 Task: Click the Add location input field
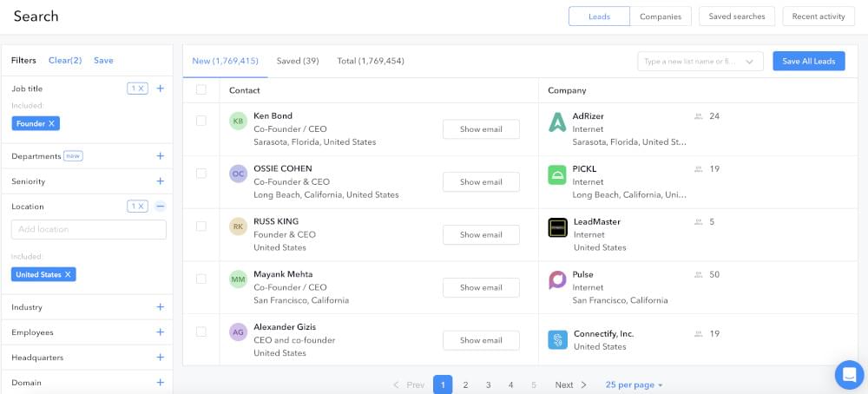pos(89,229)
